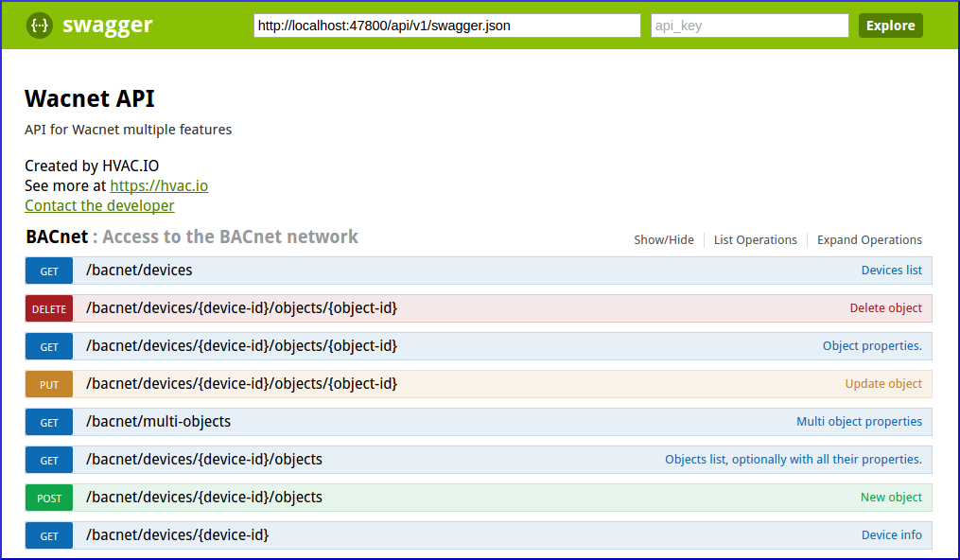Click Multi object properties description
Viewport: 960px width, 560px height.
click(x=859, y=422)
